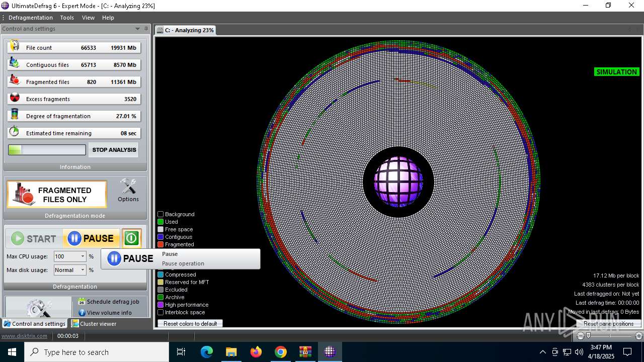The height and width of the screenshot is (362, 644).
Task: Click the View volume info icon
Action: 82,313
